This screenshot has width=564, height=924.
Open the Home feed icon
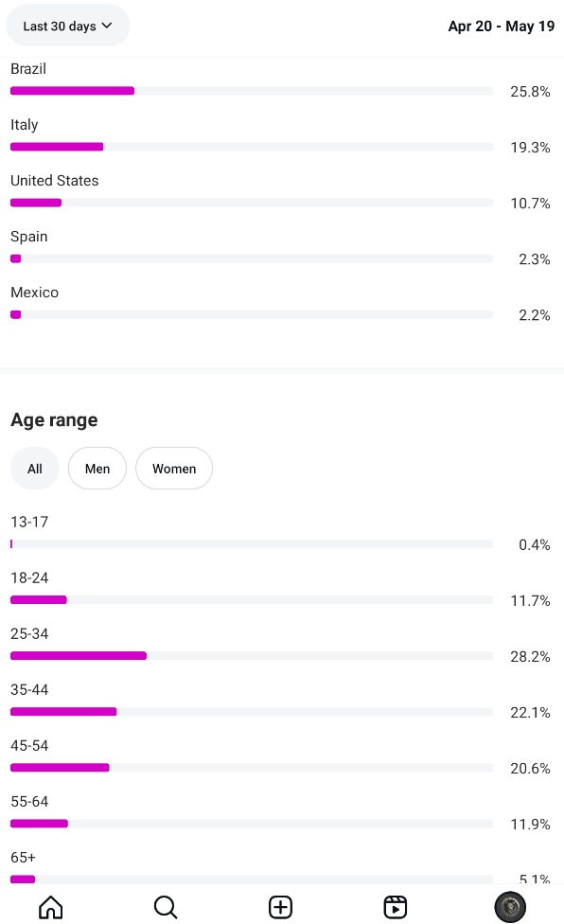tap(51, 907)
